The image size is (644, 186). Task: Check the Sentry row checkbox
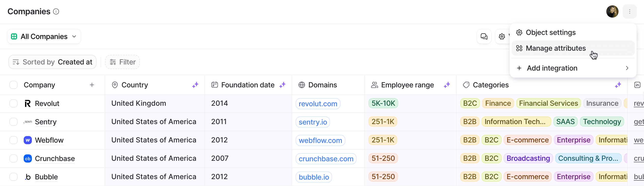pyautogui.click(x=13, y=122)
